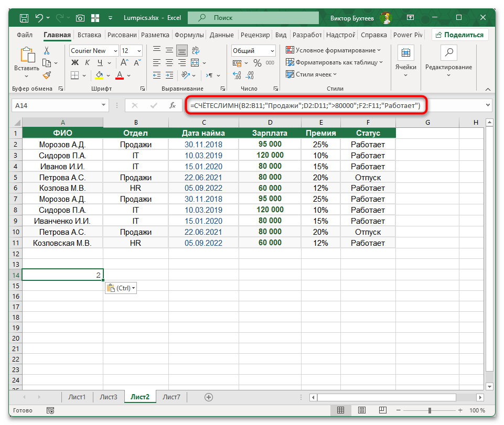This screenshot has width=504, height=425.
Task: Open paste options (Ctrl) dropdown
Action: tap(121, 288)
